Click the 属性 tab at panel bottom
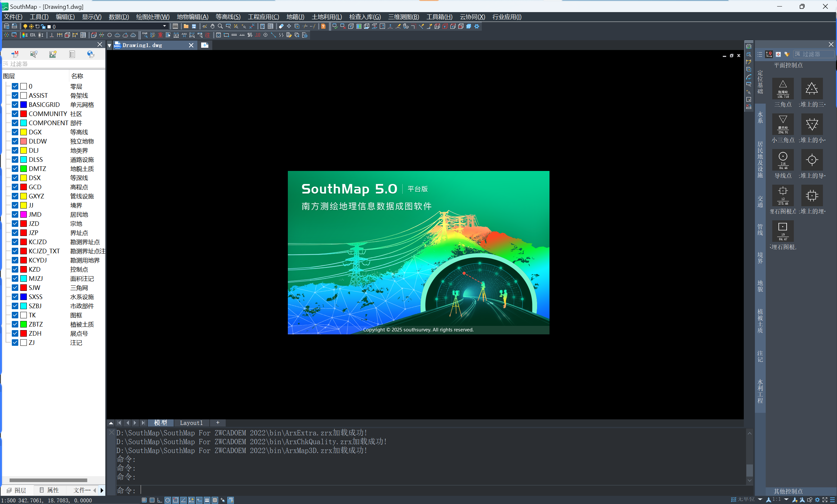The image size is (837, 504). [x=49, y=490]
